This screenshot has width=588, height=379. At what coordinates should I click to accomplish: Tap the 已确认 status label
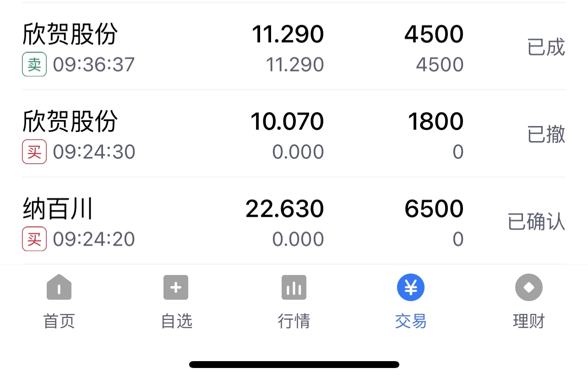[x=537, y=222]
